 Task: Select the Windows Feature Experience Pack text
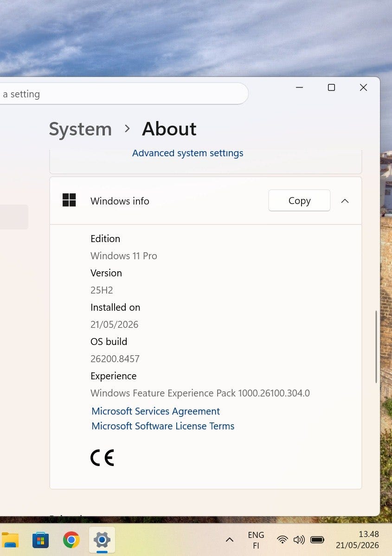pos(200,393)
